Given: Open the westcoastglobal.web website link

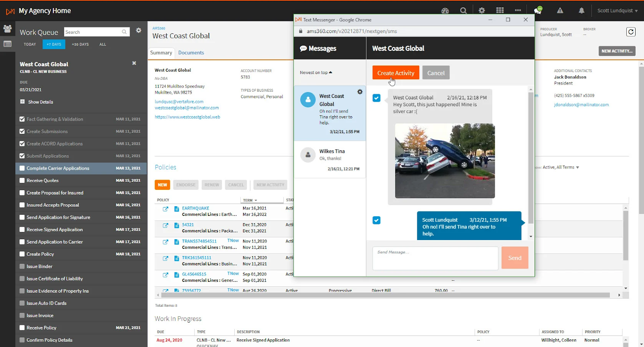Looking at the screenshot, I should (x=188, y=117).
